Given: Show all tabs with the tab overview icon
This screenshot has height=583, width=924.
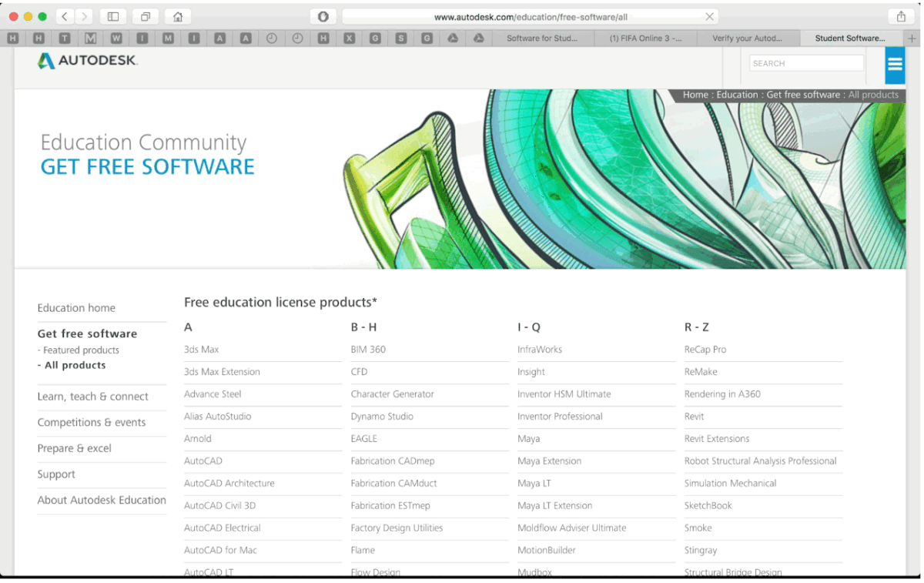Looking at the screenshot, I should [x=144, y=15].
